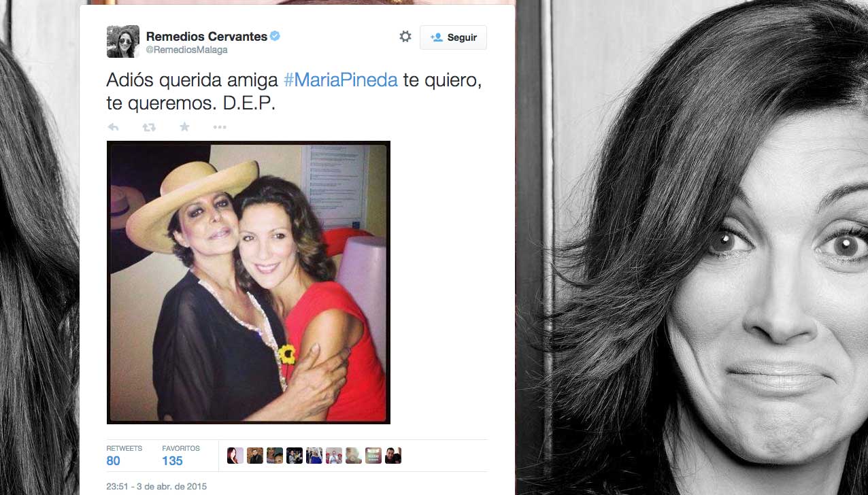Open the third avatar in the favoriters row
Image resolution: width=868 pixels, height=495 pixels.
pyautogui.click(x=275, y=456)
